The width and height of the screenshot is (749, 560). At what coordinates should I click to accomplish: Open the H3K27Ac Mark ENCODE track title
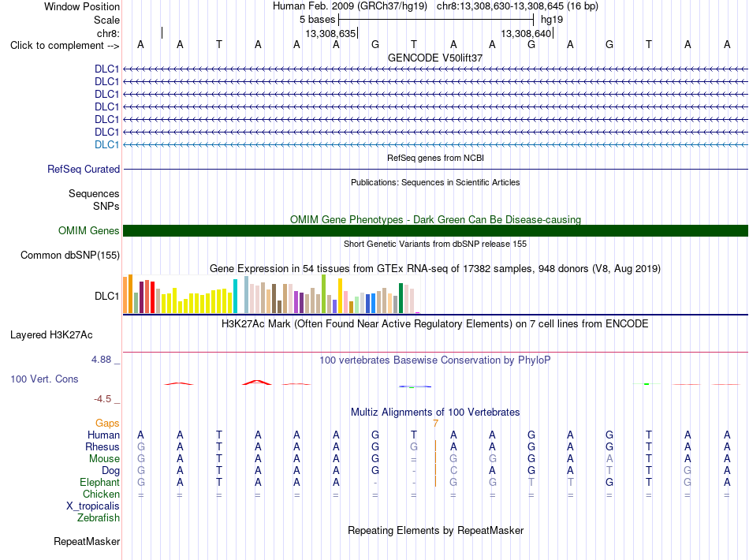[x=435, y=324]
